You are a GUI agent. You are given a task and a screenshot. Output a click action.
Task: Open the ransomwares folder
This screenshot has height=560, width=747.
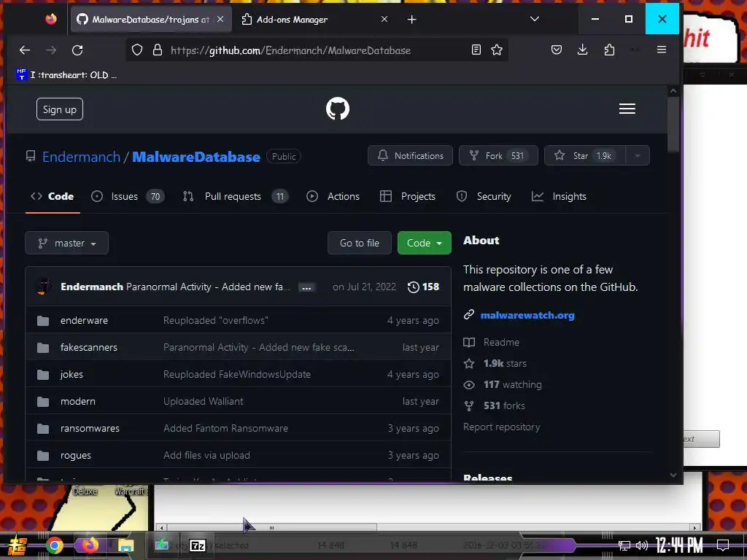point(90,429)
